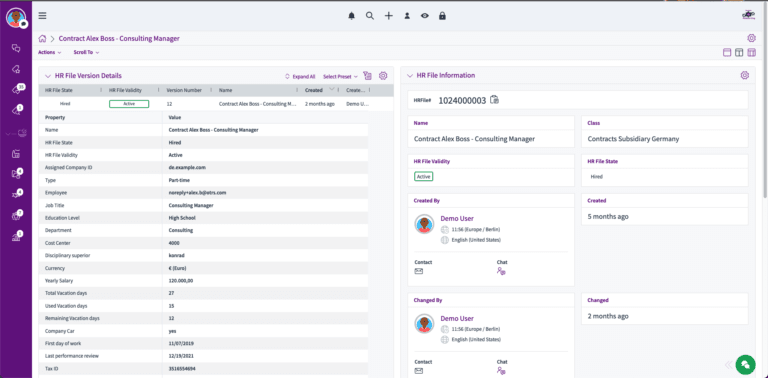Open HR File Information settings gear
Viewport: 768px width, 378px height.
coord(744,75)
